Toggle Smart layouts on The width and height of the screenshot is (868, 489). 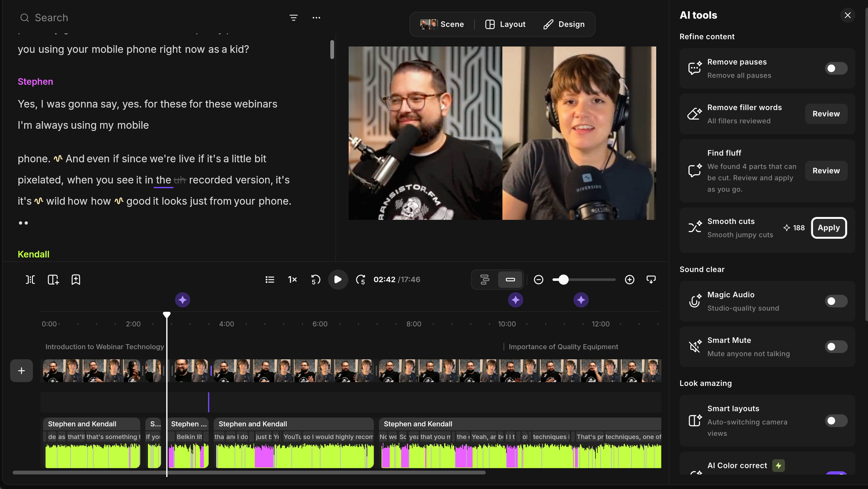click(836, 421)
